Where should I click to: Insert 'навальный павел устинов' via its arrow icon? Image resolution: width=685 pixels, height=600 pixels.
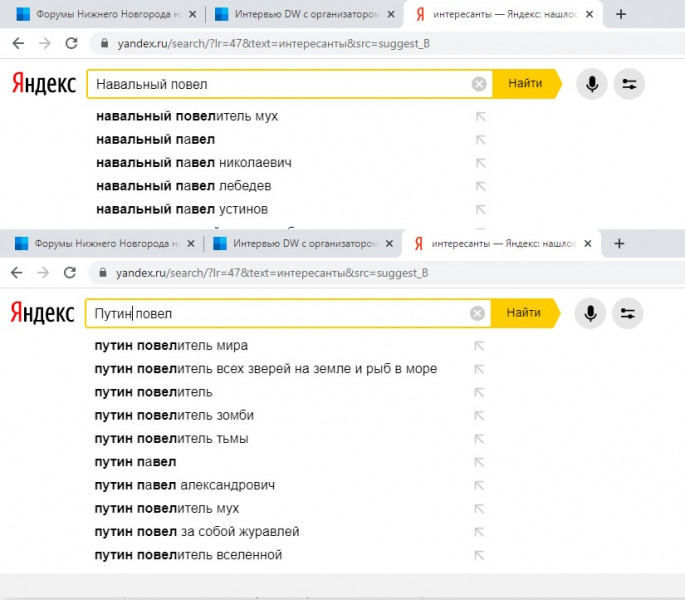click(481, 210)
